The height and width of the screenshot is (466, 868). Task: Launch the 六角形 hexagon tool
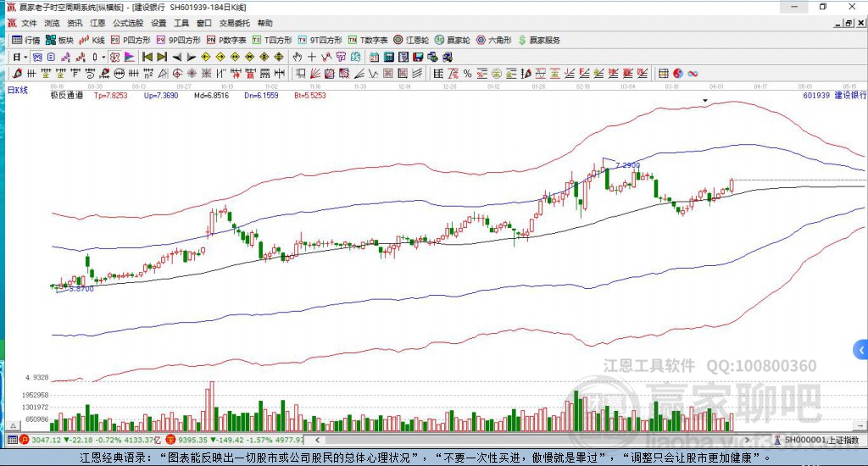493,40
